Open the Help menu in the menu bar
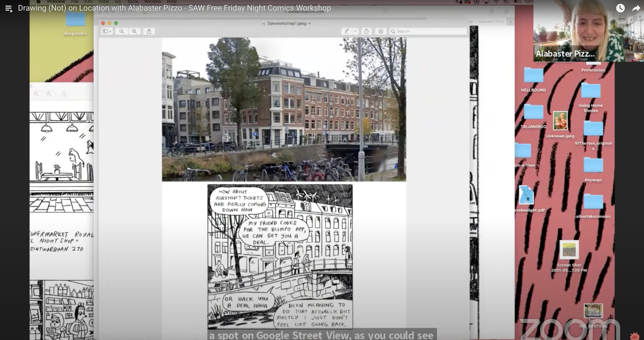 [172, 1]
